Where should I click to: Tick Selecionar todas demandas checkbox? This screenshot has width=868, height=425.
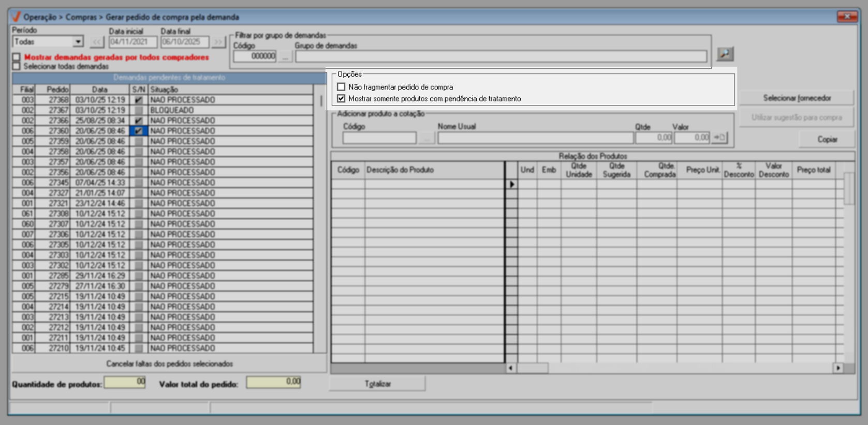[17, 66]
